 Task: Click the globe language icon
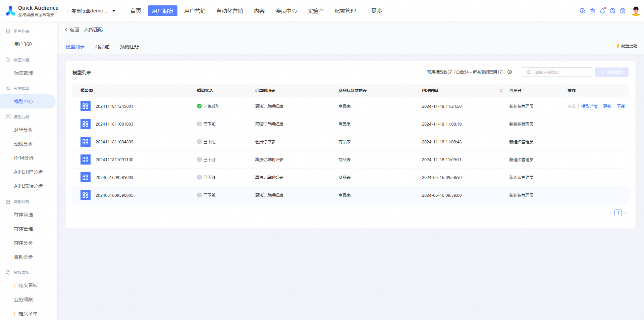[x=623, y=11]
